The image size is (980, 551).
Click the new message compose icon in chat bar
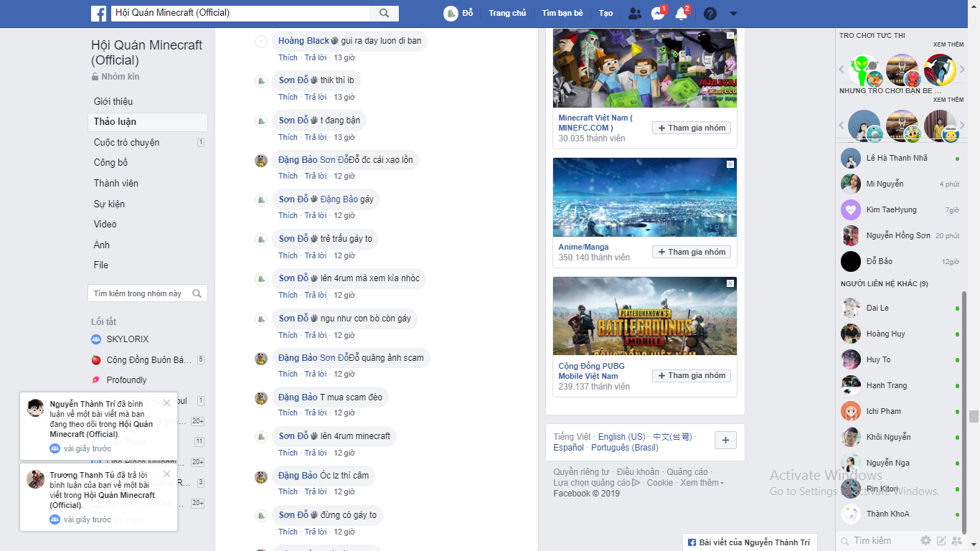click(x=941, y=540)
